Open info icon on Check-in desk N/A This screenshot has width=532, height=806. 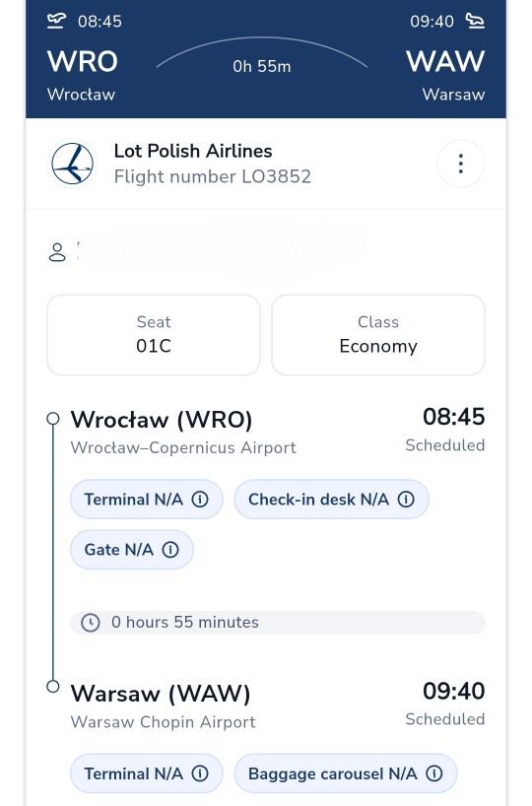pos(406,500)
